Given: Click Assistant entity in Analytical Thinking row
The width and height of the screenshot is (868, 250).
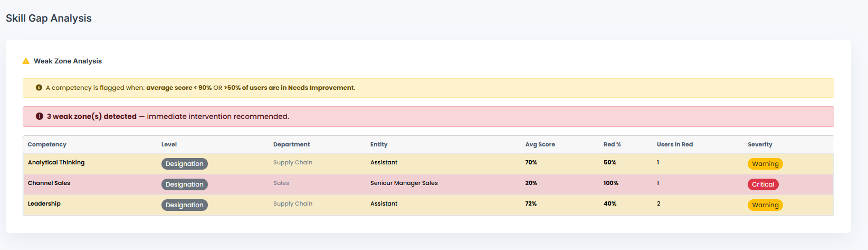Looking at the screenshot, I should (x=384, y=162).
